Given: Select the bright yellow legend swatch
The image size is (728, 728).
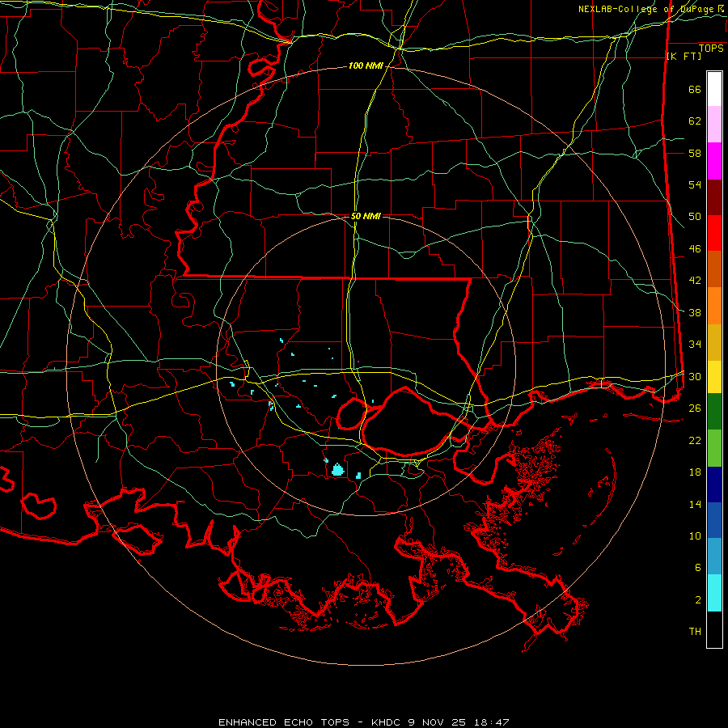Looking at the screenshot, I should [714, 377].
